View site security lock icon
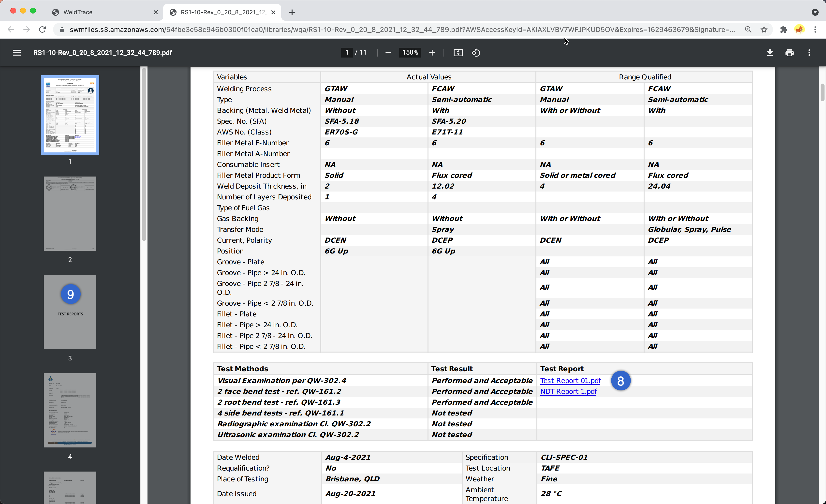 click(62, 30)
